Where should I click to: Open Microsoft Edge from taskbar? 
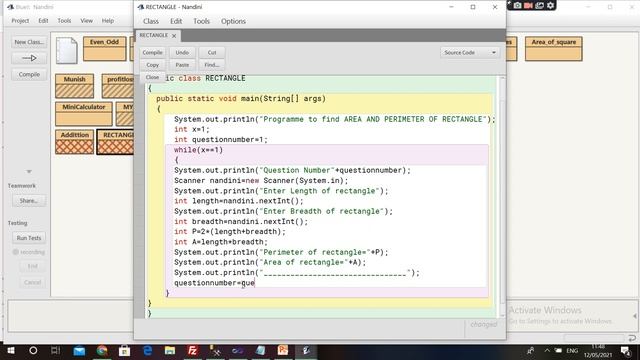147,351
